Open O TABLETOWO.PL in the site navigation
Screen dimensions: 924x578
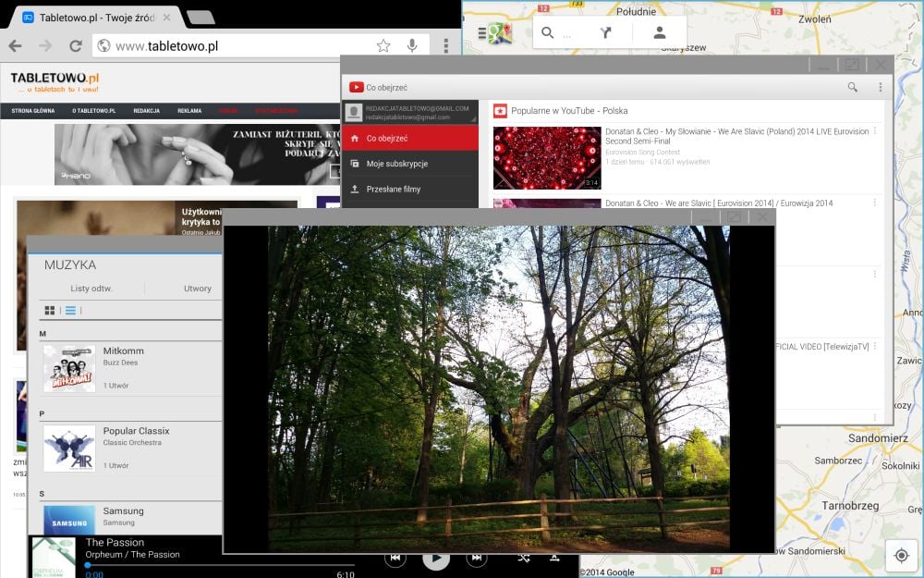click(93, 111)
